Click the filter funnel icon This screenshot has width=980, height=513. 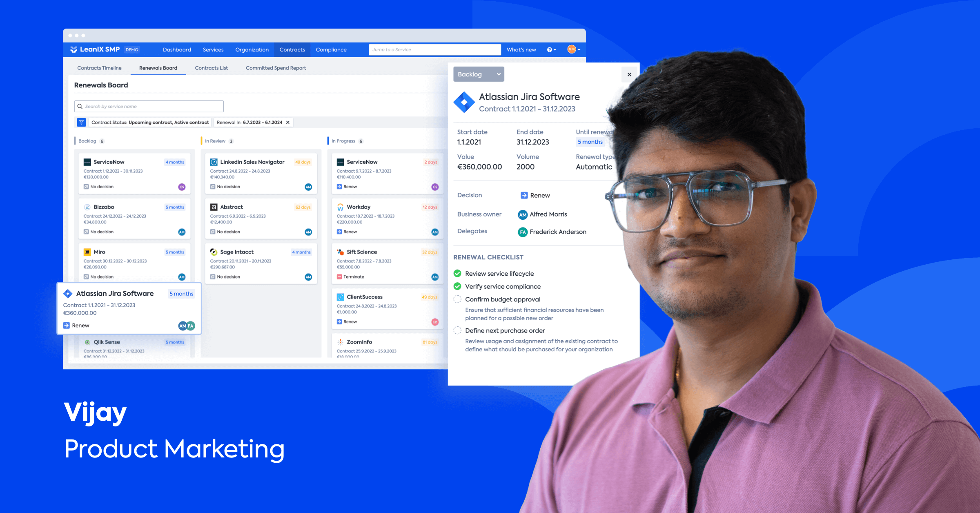[81, 122]
